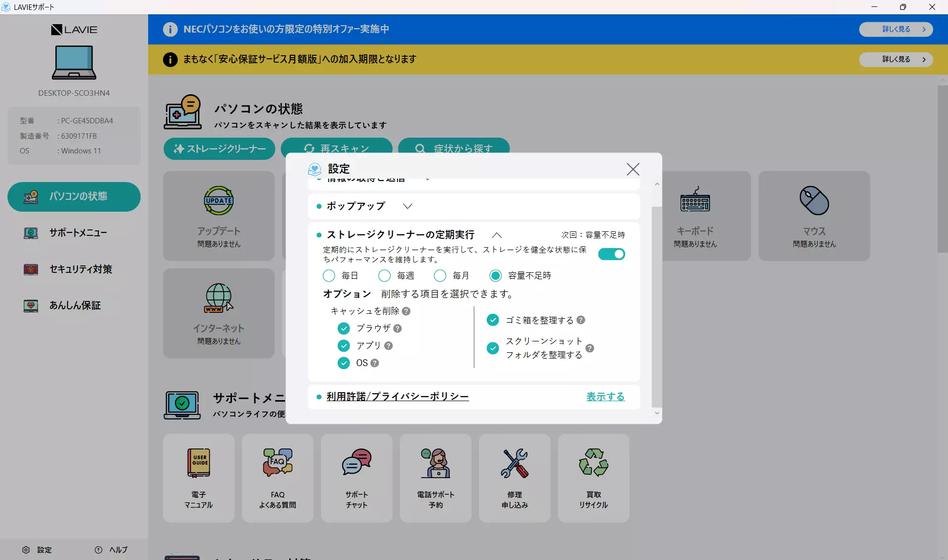
Task: Open 設定 at the sidebar bottom
Action: [x=37, y=550]
